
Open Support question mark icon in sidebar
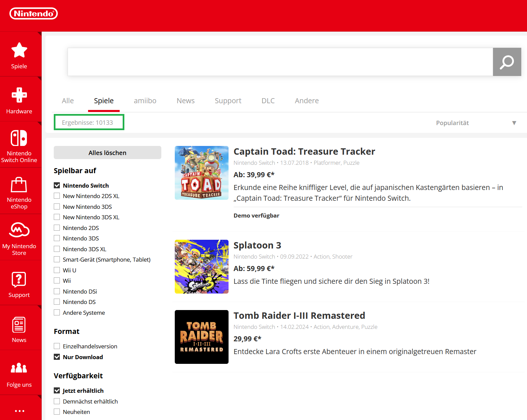(19, 279)
